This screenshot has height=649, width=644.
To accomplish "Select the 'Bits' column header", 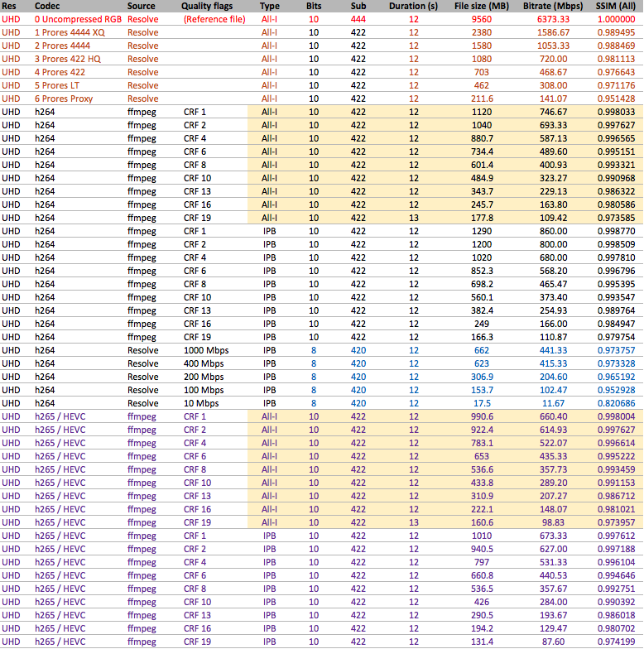I will coord(314,7).
